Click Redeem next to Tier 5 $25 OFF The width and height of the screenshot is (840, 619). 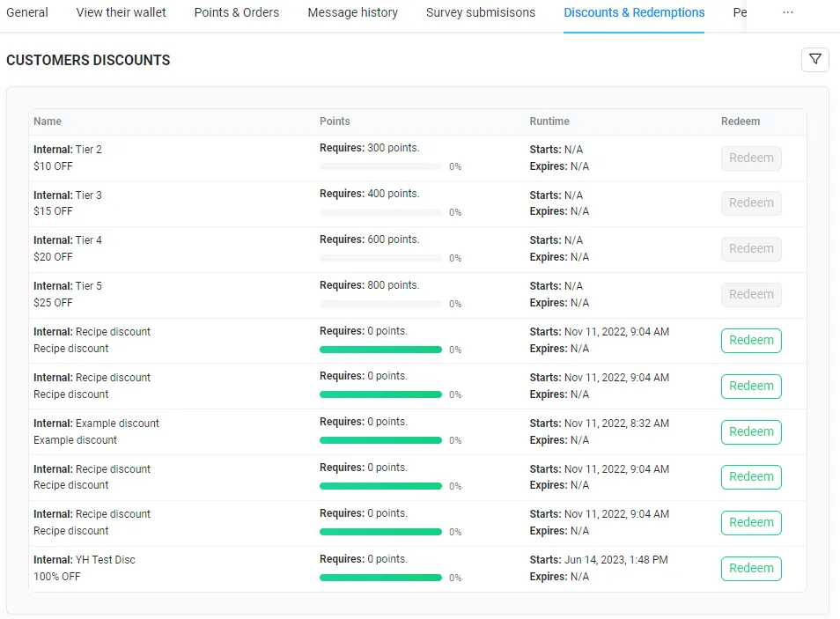[x=751, y=295]
